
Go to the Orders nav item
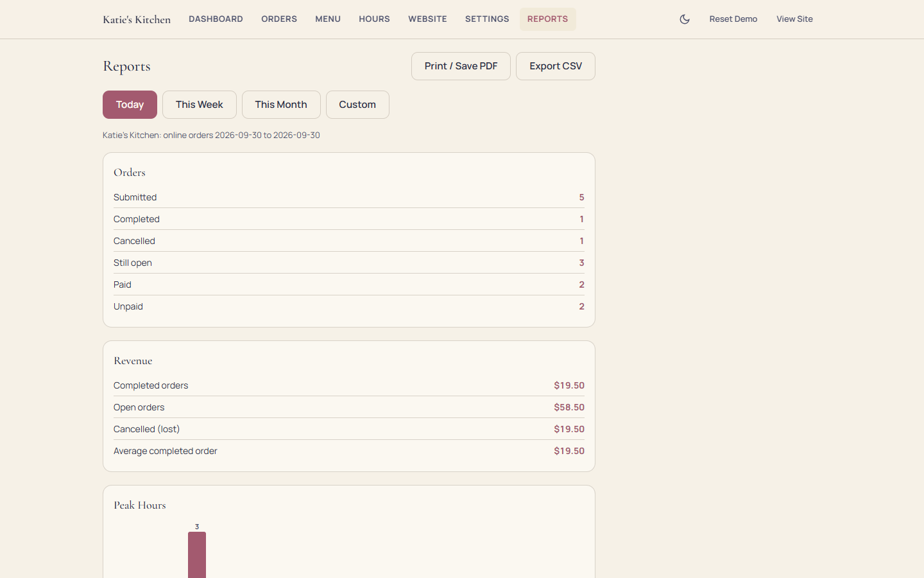[x=279, y=19]
